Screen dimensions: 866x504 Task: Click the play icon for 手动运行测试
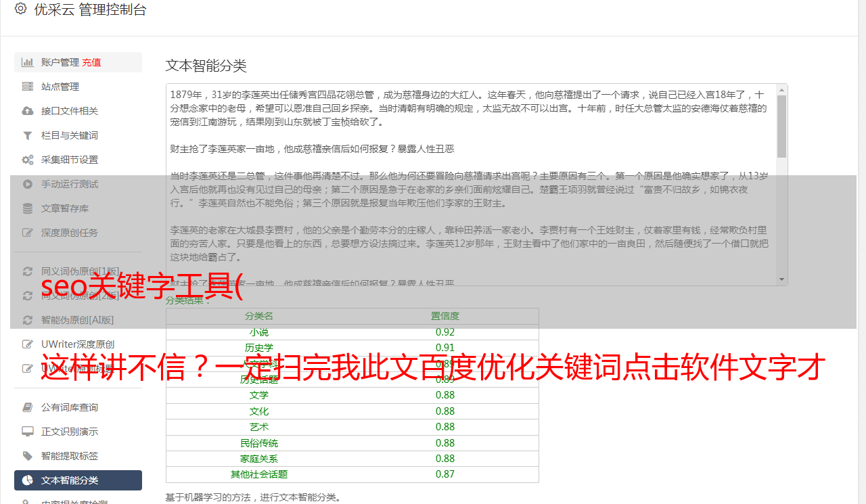pos(28,184)
